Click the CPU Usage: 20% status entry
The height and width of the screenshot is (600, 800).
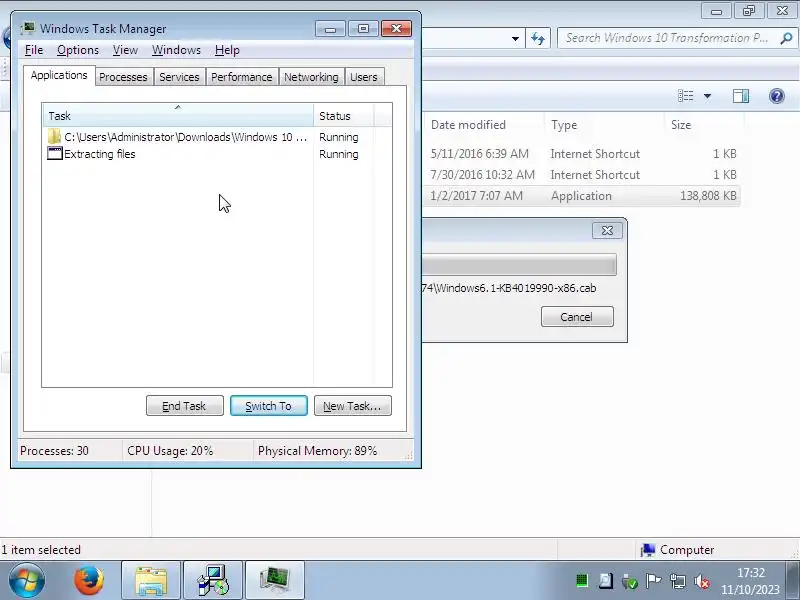(187, 451)
